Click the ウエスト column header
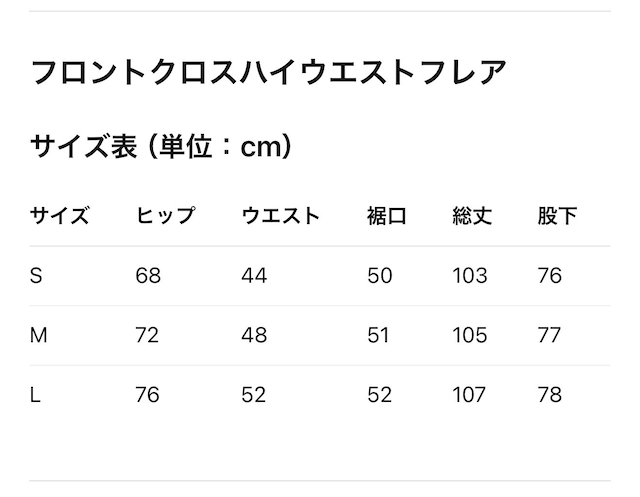The width and height of the screenshot is (640, 497). [281, 216]
